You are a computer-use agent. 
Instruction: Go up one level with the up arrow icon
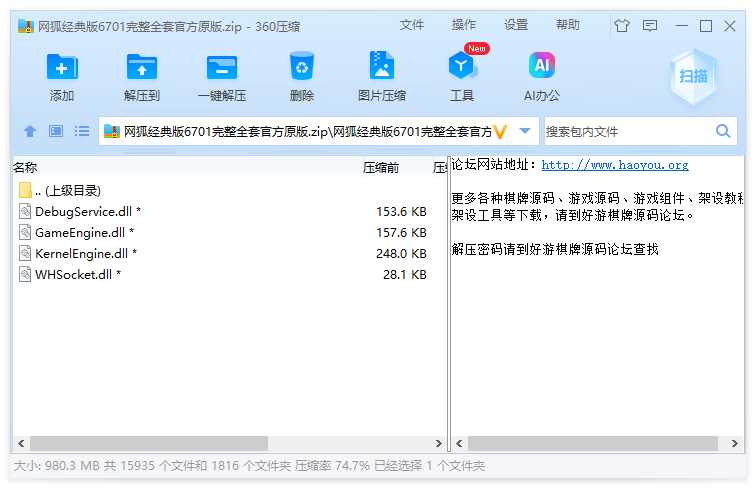[30, 131]
